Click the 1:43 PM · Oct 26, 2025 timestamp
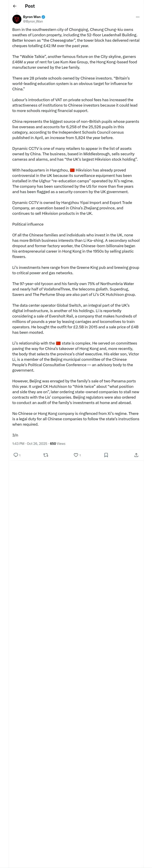The width and height of the screenshot is (152, 868). click(30, 443)
